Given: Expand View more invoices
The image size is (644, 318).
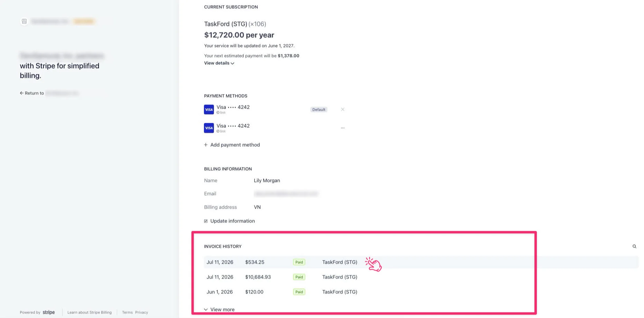Looking at the screenshot, I should click(219, 309).
